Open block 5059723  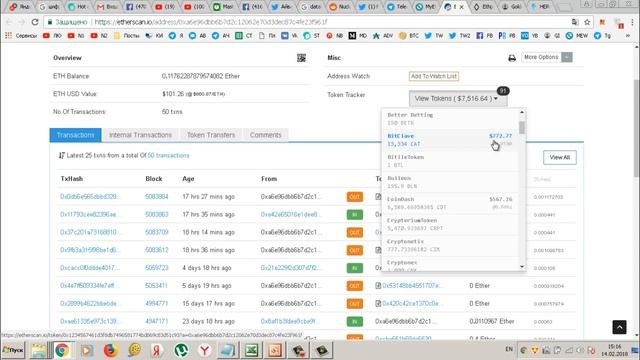coord(156,268)
